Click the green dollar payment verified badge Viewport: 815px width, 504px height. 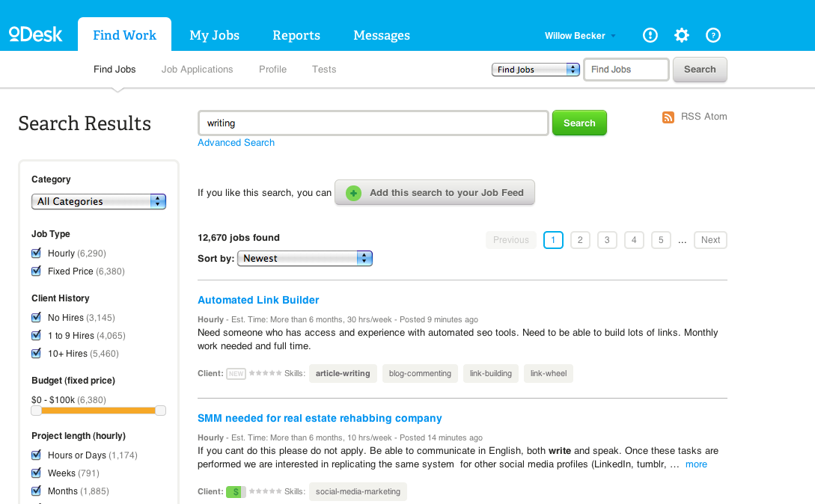click(236, 491)
